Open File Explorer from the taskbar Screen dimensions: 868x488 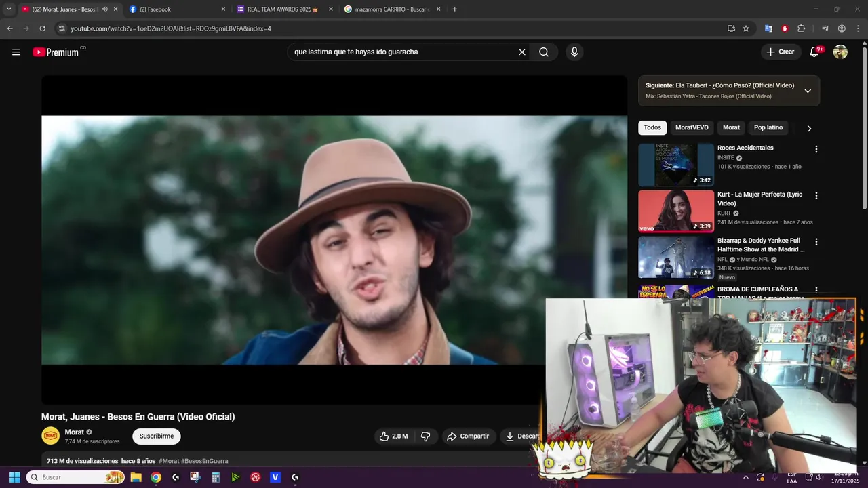point(136,477)
